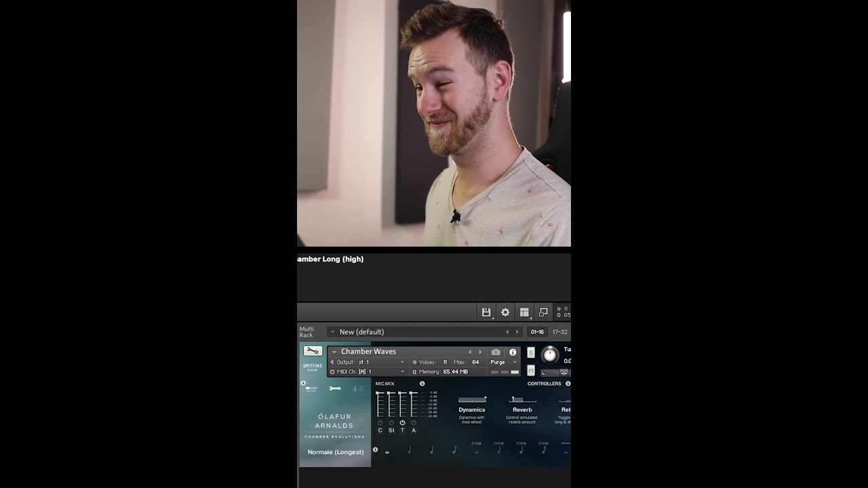Screen dimensions: 868x488
Task: Click the instrument wrench edit button
Action: [313, 351]
